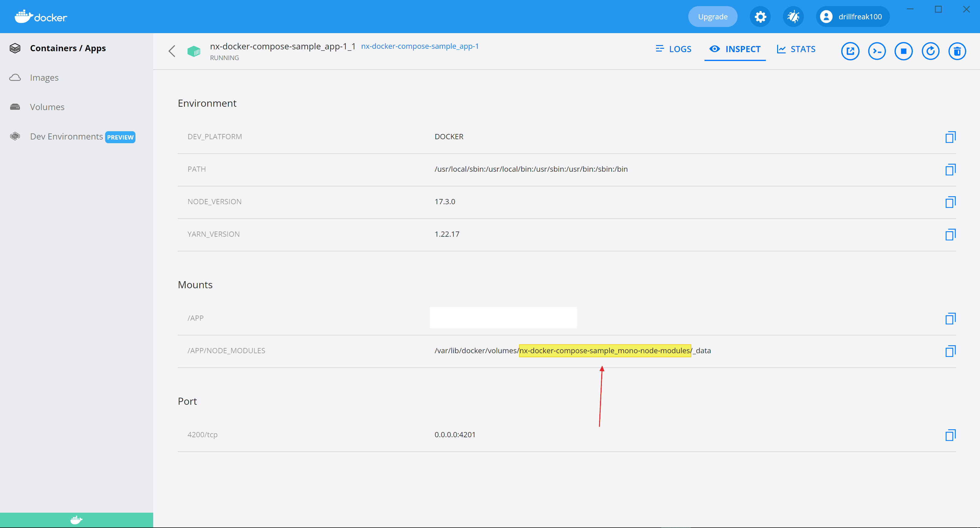The width and height of the screenshot is (980, 528).
Task: Open container CLI terminal icon
Action: click(x=877, y=51)
